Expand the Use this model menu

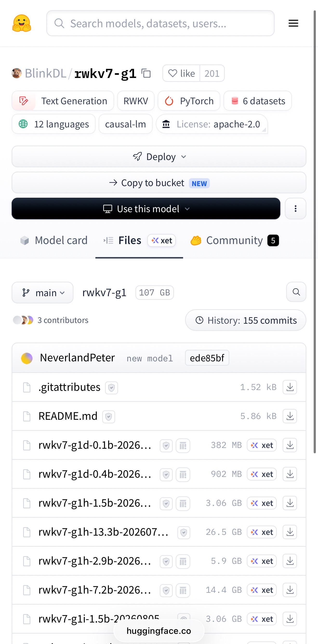click(x=146, y=209)
